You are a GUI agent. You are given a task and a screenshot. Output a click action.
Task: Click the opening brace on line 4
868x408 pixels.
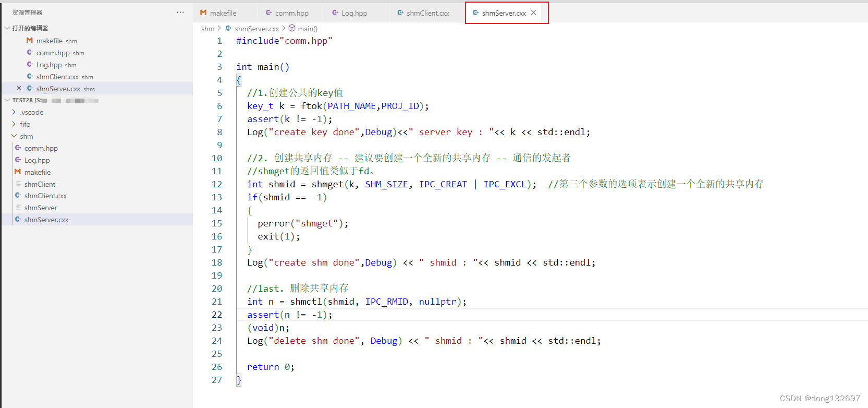click(239, 80)
